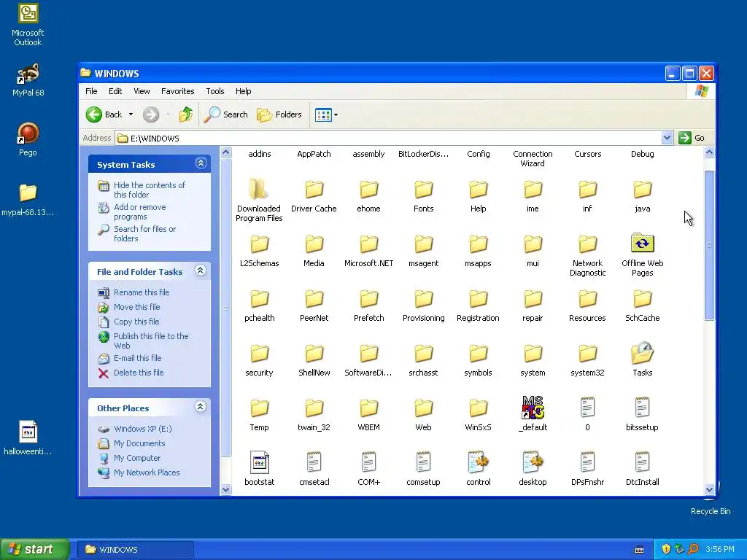747x560 pixels.
Task: Go to My Computer in Other Places
Action: pos(136,458)
